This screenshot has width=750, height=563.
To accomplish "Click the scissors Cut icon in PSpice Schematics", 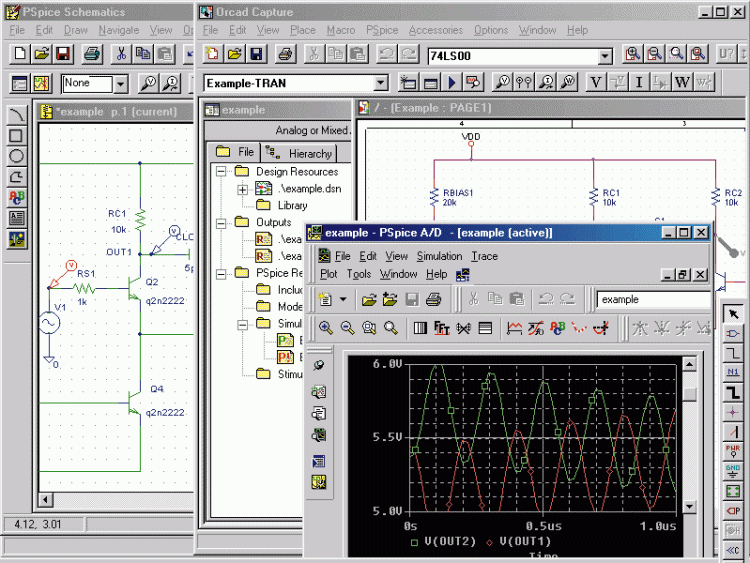I will pos(121,54).
